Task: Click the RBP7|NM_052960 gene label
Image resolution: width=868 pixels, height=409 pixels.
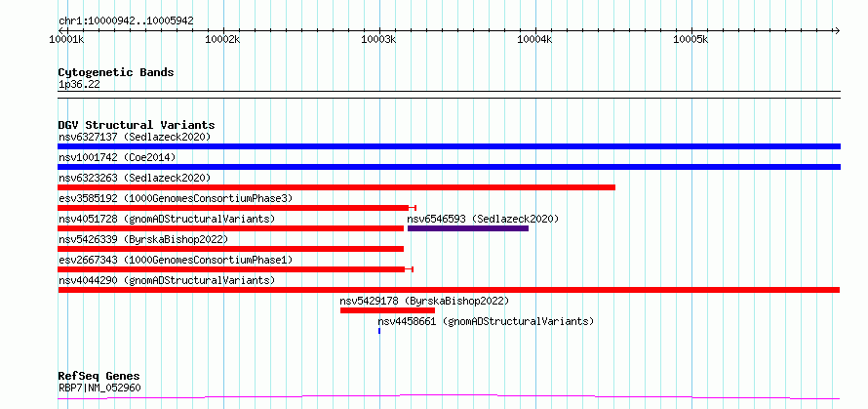Action: tap(99, 388)
